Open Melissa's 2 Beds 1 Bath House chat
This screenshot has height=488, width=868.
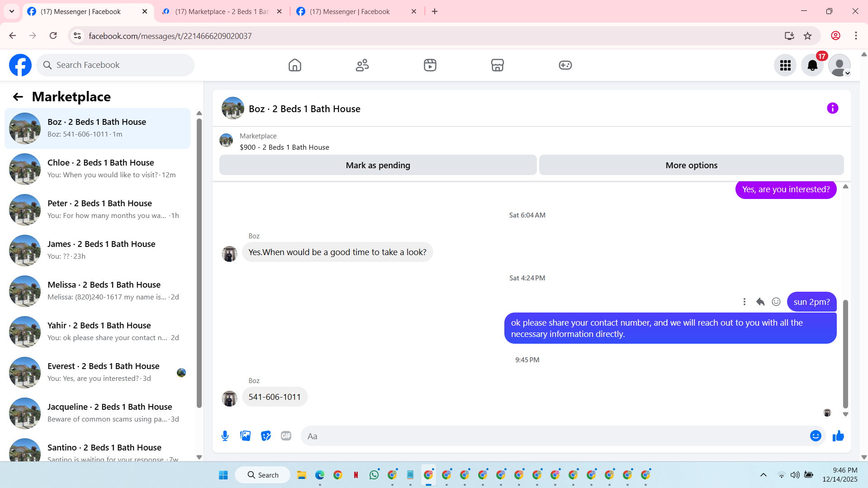coord(97,291)
